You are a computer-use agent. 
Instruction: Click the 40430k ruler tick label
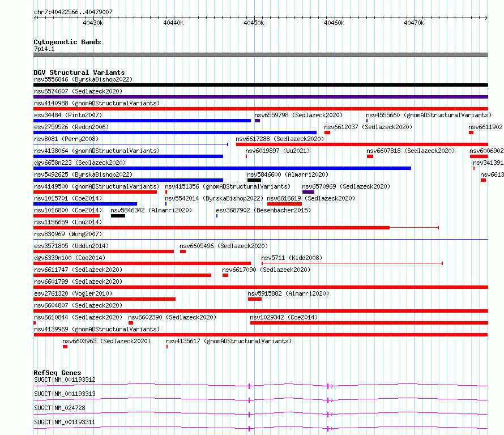coord(93,23)
